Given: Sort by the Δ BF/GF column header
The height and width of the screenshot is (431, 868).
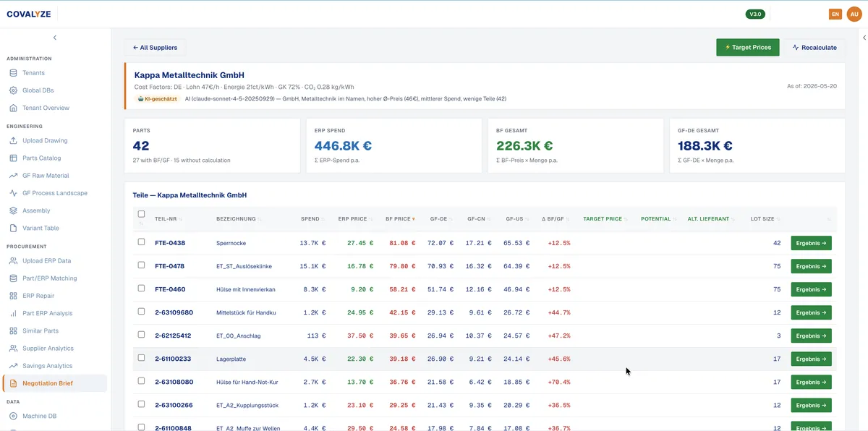Looking at the screenshot, I should tap(556, 218).
